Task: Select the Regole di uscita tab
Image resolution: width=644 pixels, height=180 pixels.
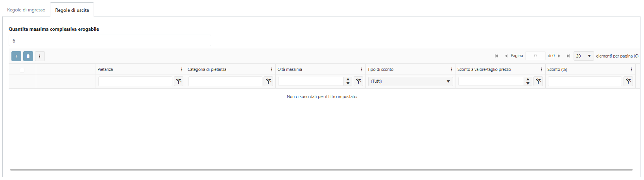Action: click(72, 10)
